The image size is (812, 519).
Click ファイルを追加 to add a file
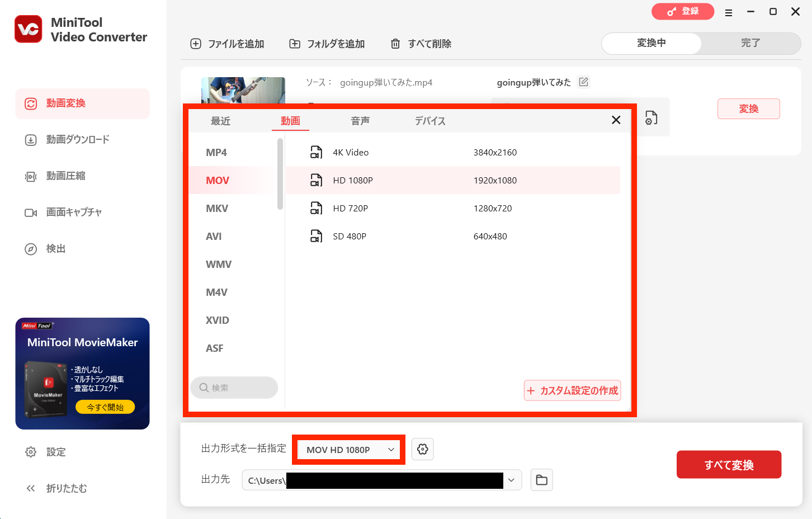point(227,44)
